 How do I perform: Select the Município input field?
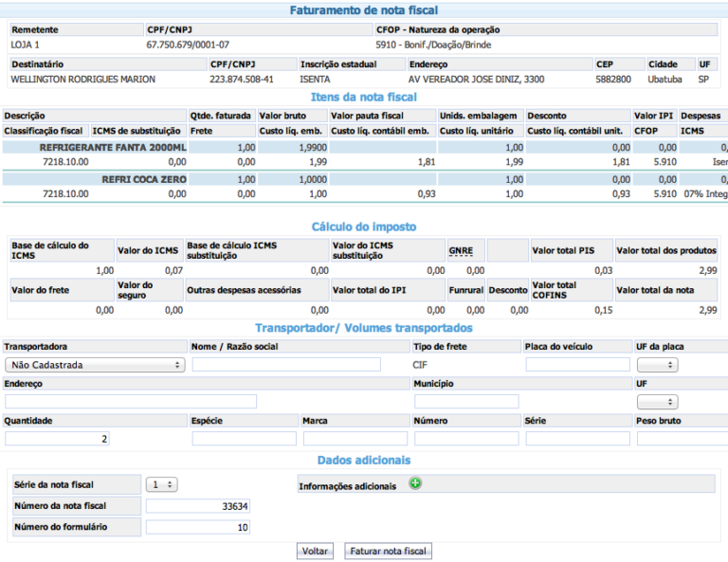coord(465,402)
